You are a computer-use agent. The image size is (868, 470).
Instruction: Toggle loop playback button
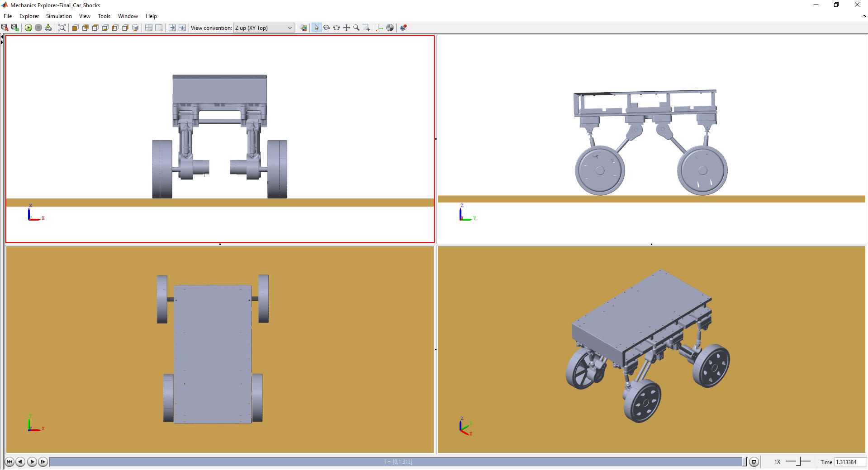point(754,462)
